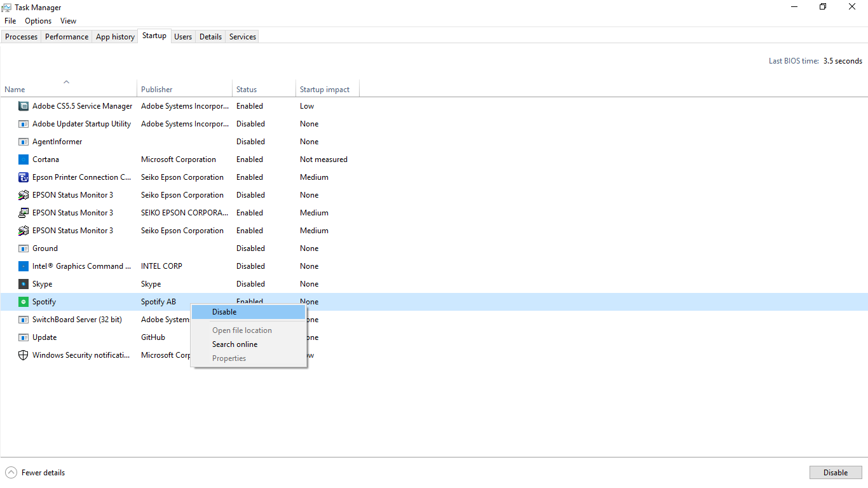Viewport: 868px width, 488px height.
Task: Click the Enabled status of Cortana
Action: (250, 159)
